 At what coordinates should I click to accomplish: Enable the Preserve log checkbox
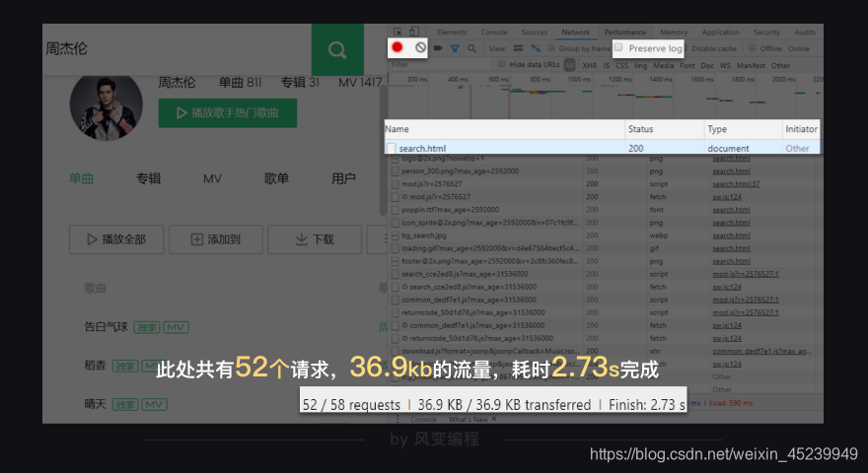click(x=618, y=47)
